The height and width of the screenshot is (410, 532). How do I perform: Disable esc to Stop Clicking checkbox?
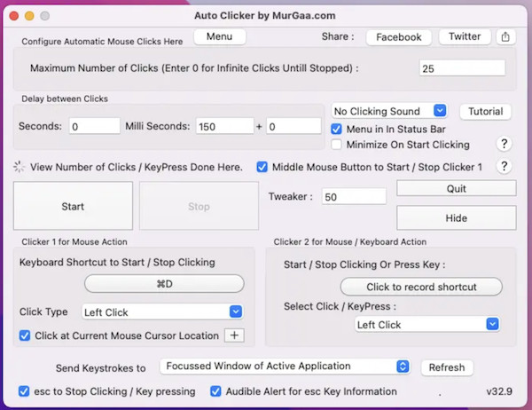pyautogui.click(x=25, y=391)
